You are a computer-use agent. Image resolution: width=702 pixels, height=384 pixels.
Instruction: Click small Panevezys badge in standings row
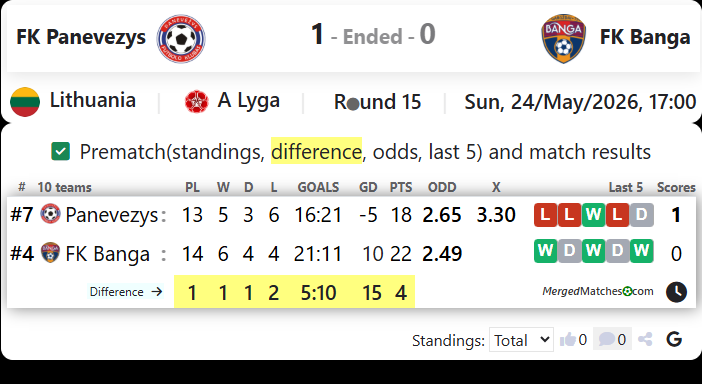pos(50,213)
